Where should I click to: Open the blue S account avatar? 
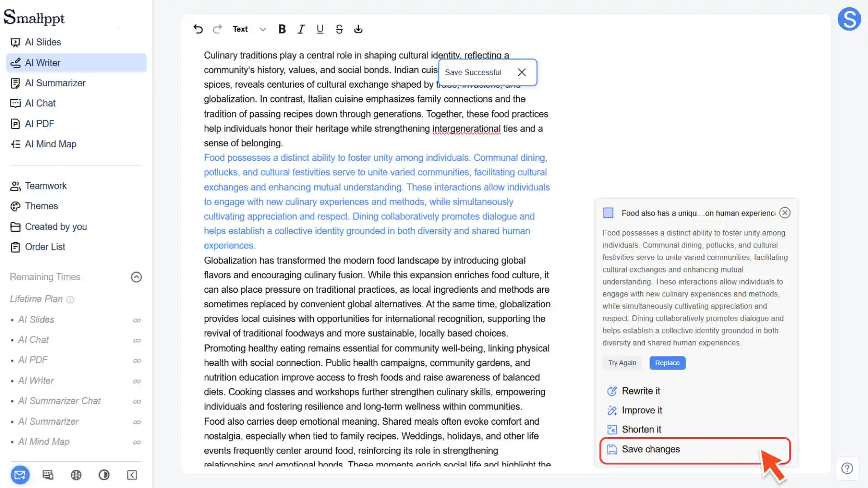coord(849,19)
